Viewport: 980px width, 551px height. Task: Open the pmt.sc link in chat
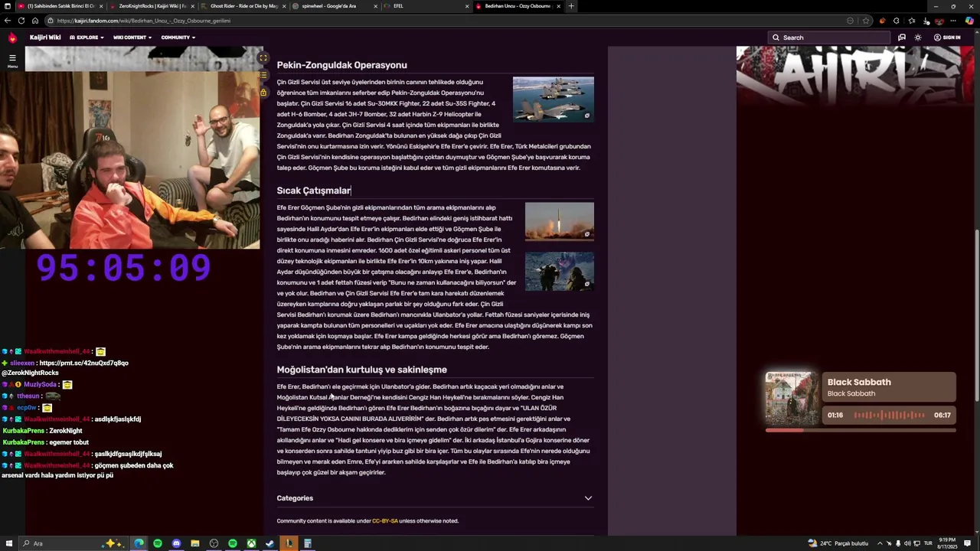tap(83, 363)
